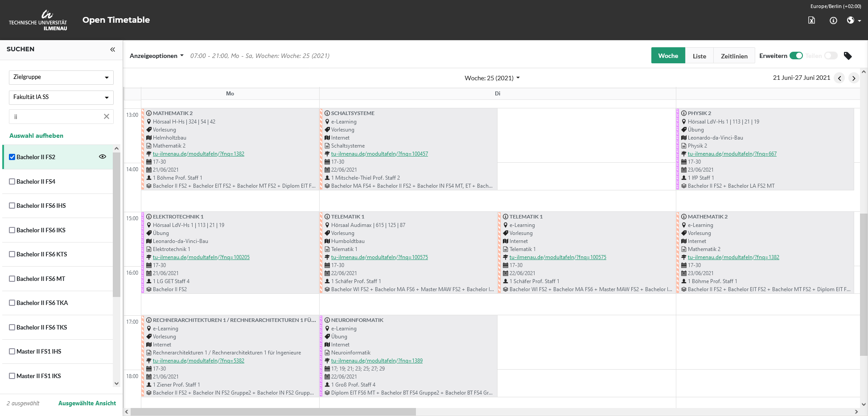Open Ausgewählte Ansicht link

click(x=87, y=403)
